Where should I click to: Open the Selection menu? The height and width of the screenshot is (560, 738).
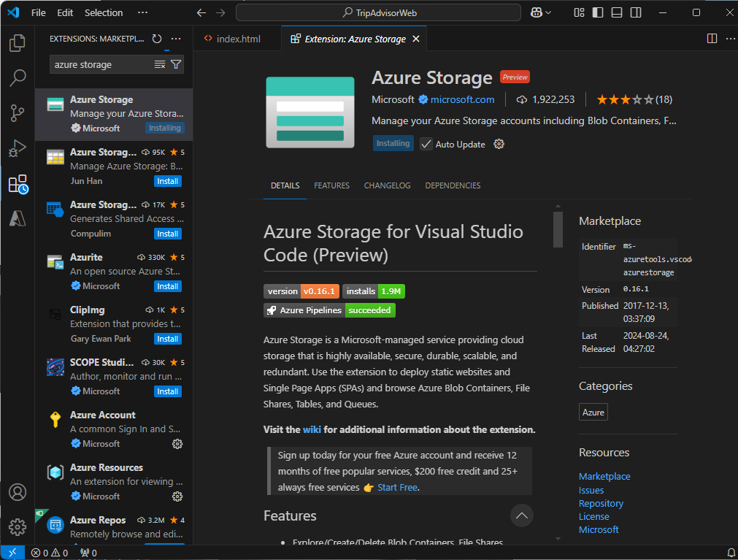tap(104, 12)
